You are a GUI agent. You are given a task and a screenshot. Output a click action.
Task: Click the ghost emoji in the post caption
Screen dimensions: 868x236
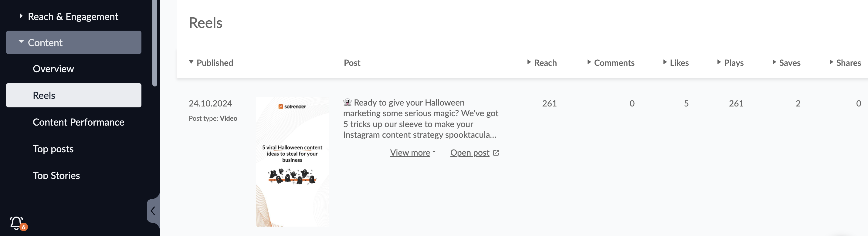[x=347, y=102]
